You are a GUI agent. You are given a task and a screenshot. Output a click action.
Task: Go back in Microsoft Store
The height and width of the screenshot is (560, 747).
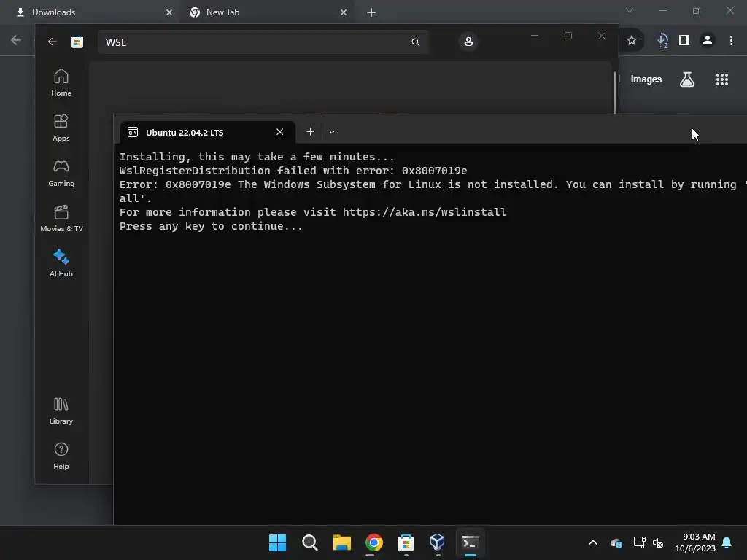click(52, 42)
